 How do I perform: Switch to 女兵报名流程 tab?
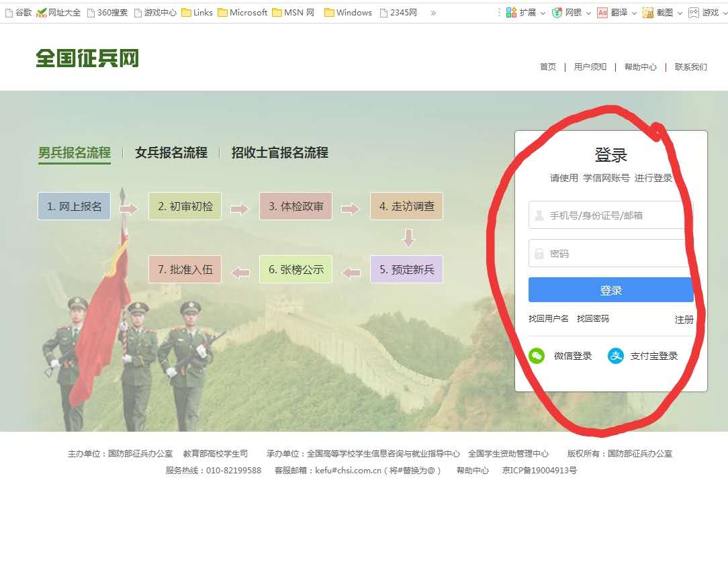click(171, 153)
